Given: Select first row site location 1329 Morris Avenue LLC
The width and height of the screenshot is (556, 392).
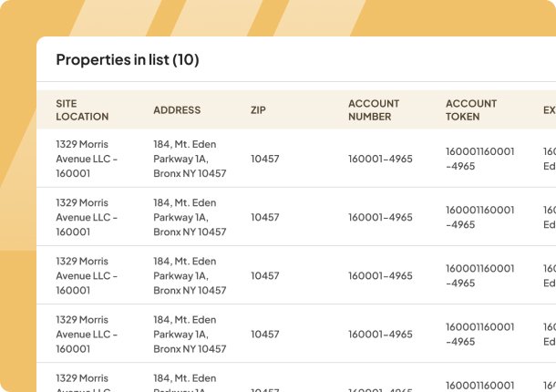Looking at the screenshot, I should [x=87, y=159].
